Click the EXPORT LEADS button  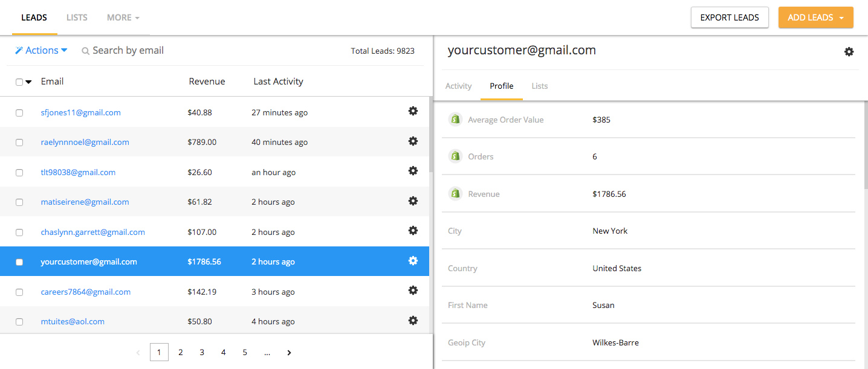[729, 18]
